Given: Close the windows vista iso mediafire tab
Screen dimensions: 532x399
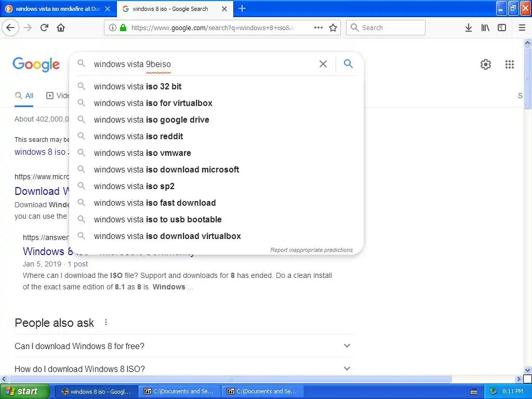Looking at the screenshot, I should [108, 9].
